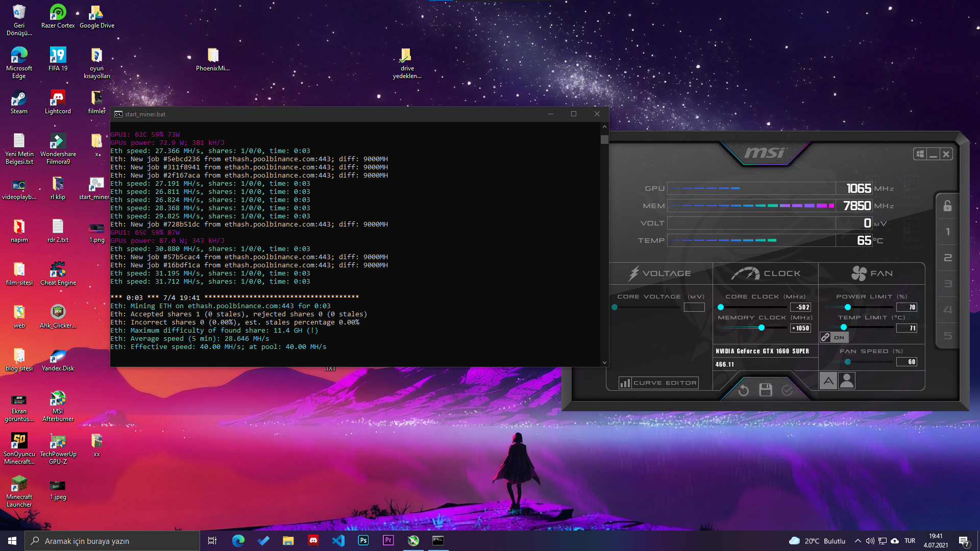Switch to the Fan section header

tap(872, 273)
